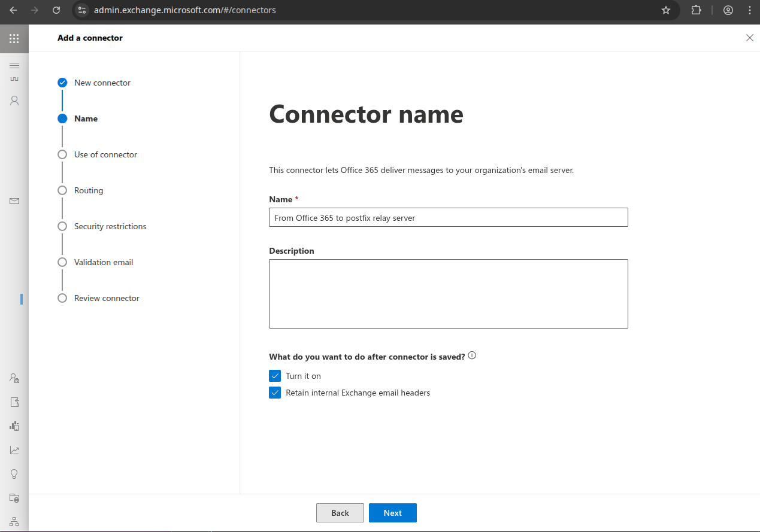View site information icon in address bar
Image resolution: width=760 pixels, height=532 pixels.
[83, 10]
